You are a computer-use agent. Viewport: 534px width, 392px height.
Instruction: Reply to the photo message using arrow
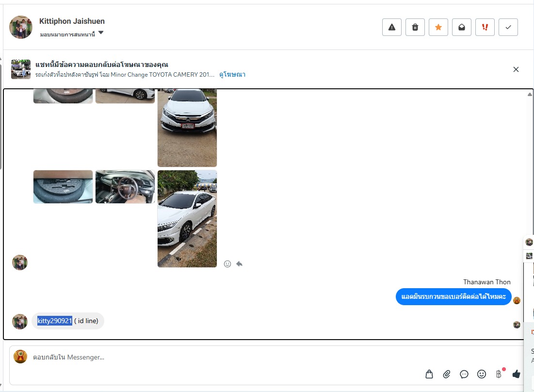[239, 264]
